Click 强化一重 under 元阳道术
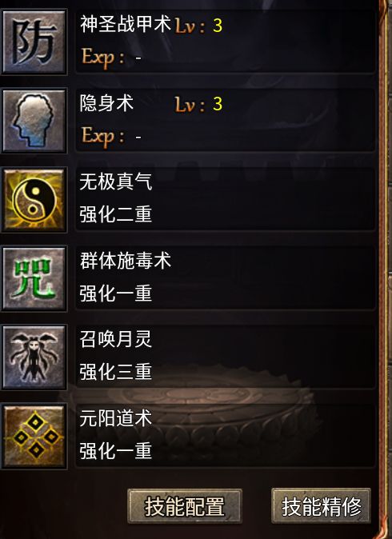The height and width of the screenshot is (539, 392). (x=115, y=451)
